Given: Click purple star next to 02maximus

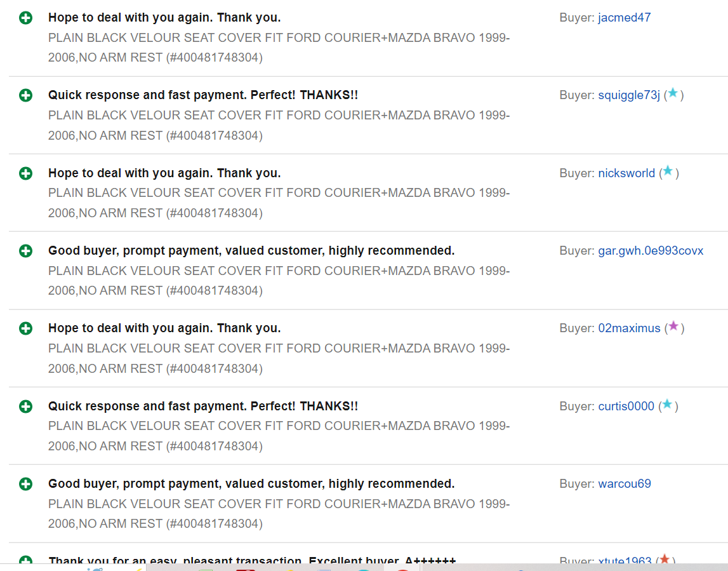Looking at the screenshot, I should [673, 326].
